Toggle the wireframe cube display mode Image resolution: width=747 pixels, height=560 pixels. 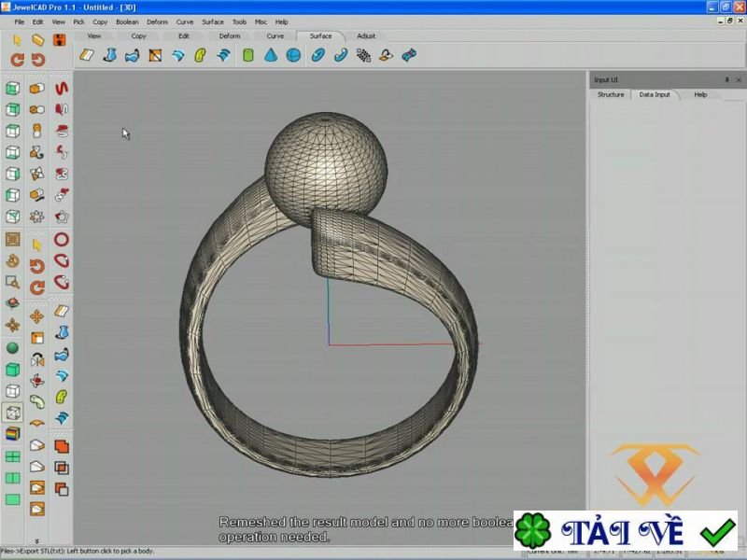tap(13, 392)
